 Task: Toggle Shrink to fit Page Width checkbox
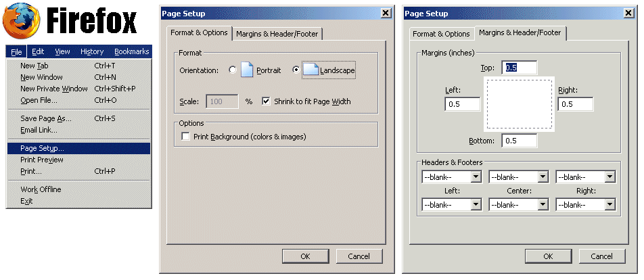[266, 101]
